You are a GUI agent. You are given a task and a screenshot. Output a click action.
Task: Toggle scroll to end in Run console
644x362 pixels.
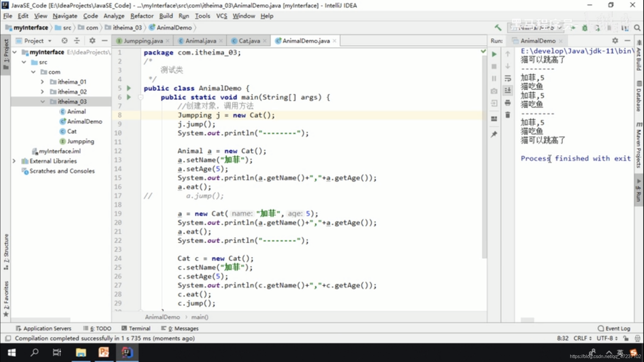coord(508,91)
